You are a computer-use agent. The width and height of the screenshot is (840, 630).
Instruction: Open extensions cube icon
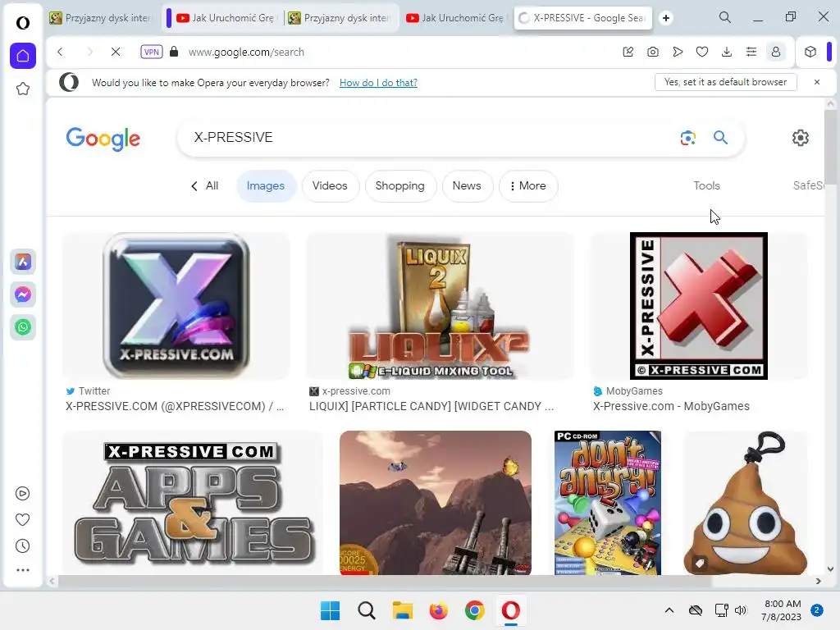810,52
